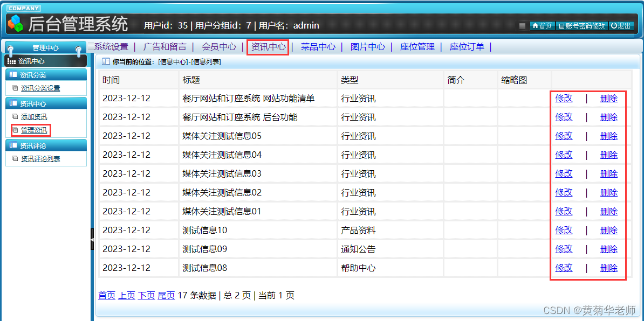Click 删除 for 媒体关注测试信息04

tap(609, 155)
